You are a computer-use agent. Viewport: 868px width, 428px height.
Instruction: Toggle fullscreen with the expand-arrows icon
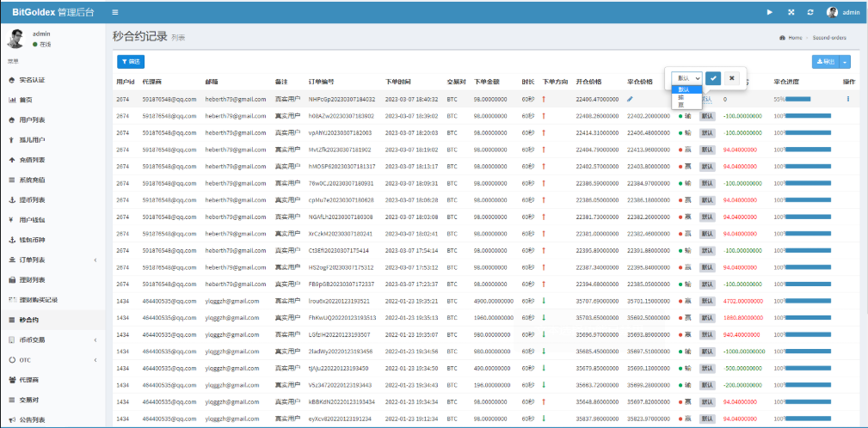(791, 12)
